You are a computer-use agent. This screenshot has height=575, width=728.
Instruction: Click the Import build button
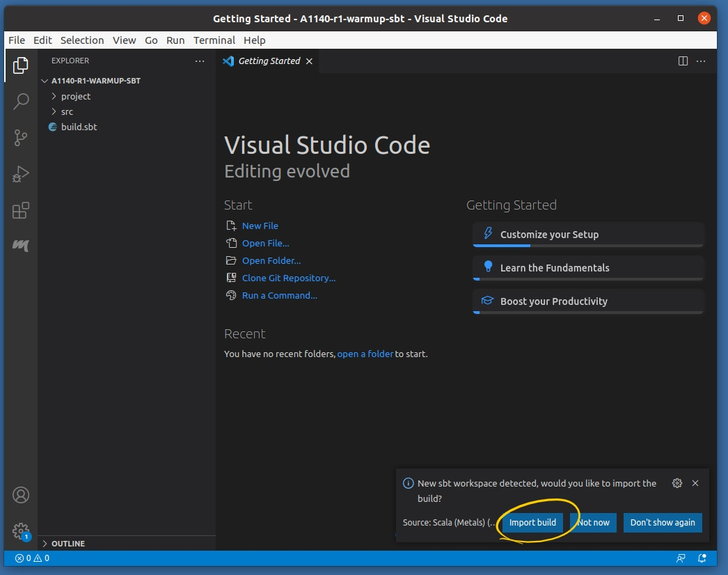(532, 523)
